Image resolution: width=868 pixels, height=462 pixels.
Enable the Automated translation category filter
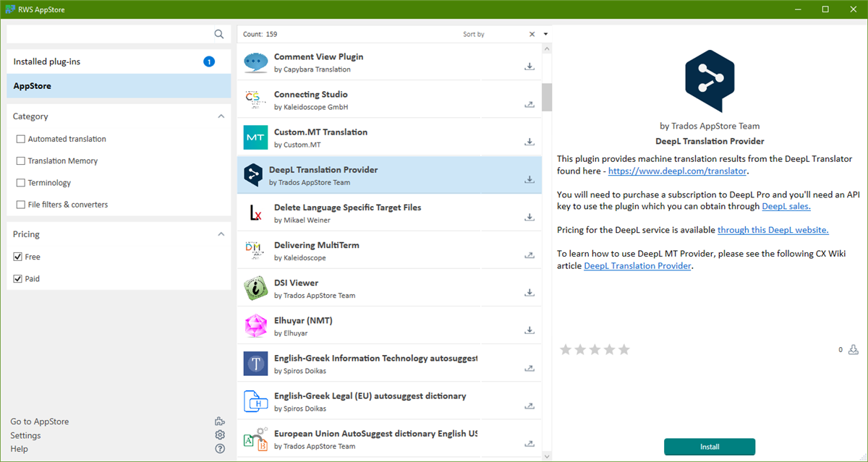point(21,138)
